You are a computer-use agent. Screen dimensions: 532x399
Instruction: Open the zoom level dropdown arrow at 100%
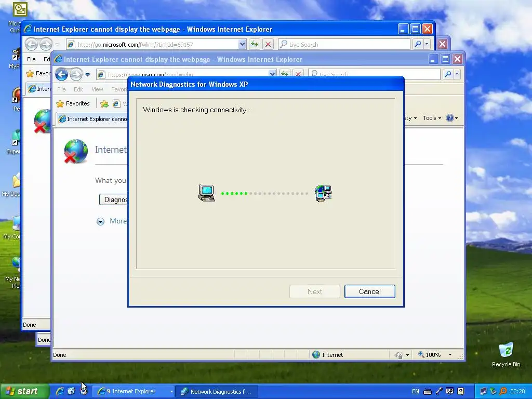[x=450, y=354]
